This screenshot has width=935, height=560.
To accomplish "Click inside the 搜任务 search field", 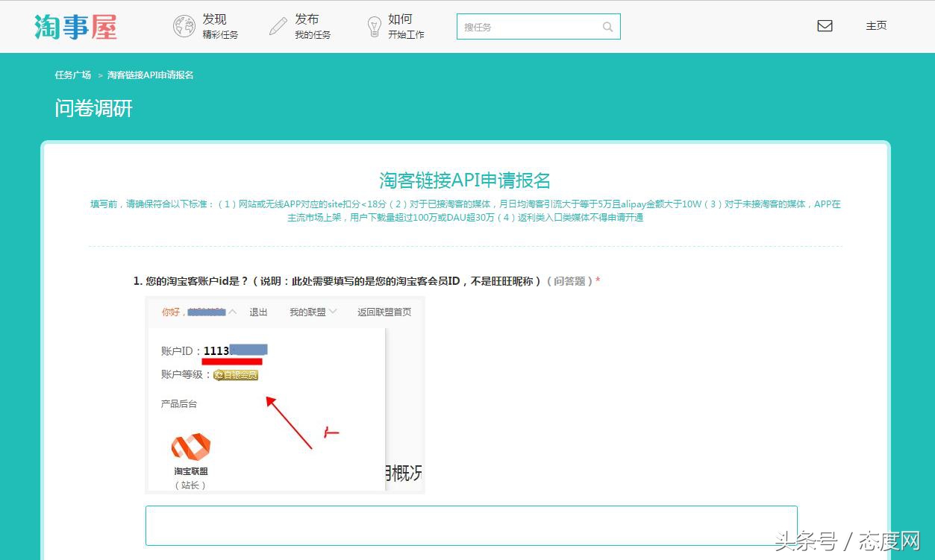I will [x=522, y=26].
